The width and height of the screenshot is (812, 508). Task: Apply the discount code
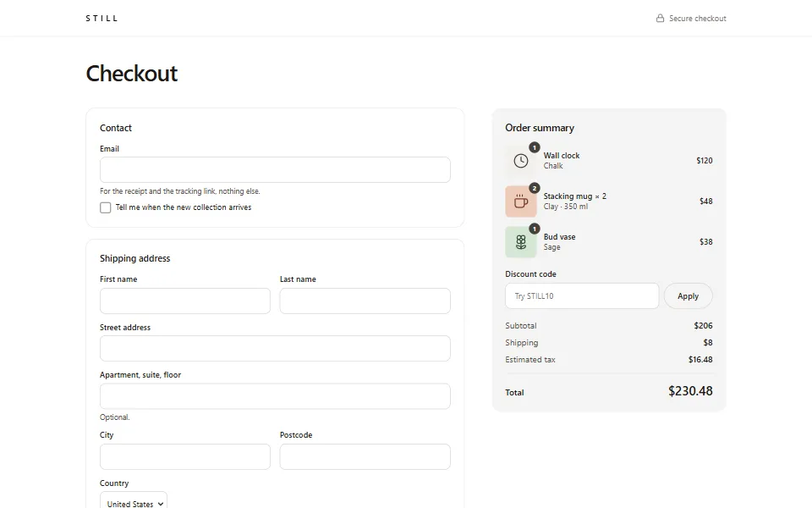688,296
